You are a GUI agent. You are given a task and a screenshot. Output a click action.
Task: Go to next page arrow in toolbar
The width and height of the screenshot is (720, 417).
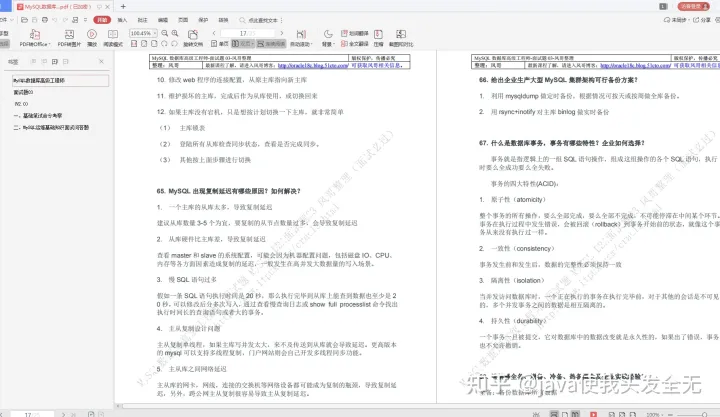click(281, 33)
